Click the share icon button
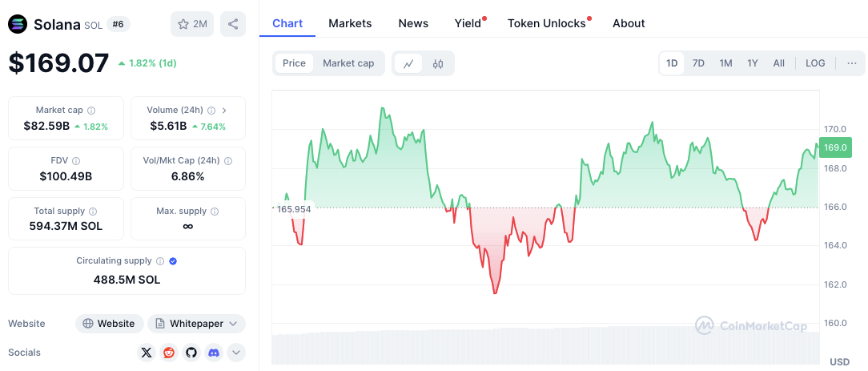This screenshot has width=868, height=371. pyautogui.click(x=233, y=24)
